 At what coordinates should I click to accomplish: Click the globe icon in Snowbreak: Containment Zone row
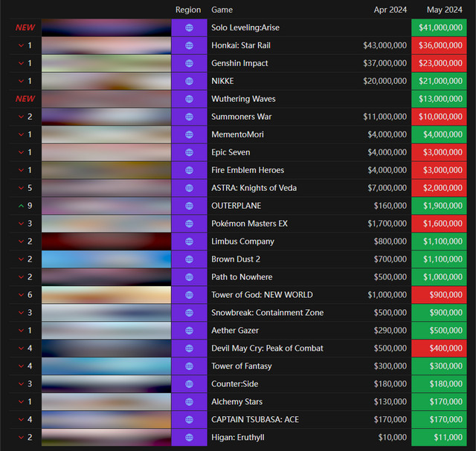click(x=189, y=313)
